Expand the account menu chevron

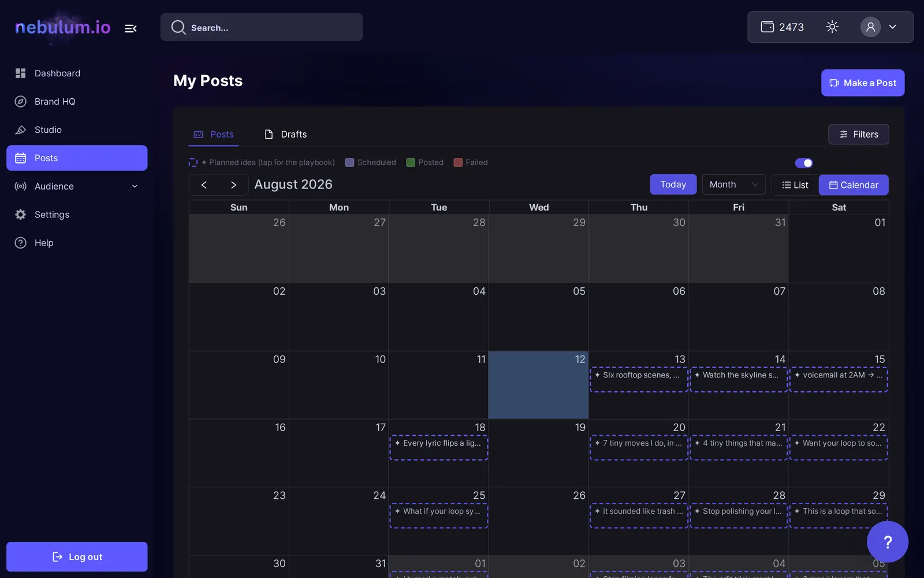892,27
